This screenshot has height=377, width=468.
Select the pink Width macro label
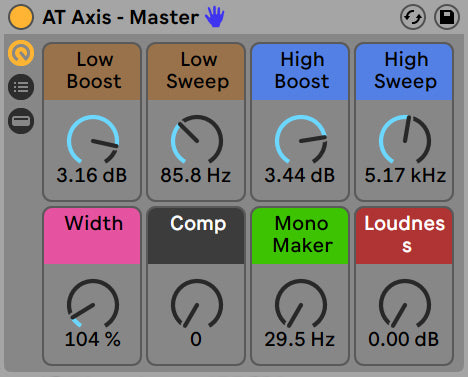click(x=92, y=236)
